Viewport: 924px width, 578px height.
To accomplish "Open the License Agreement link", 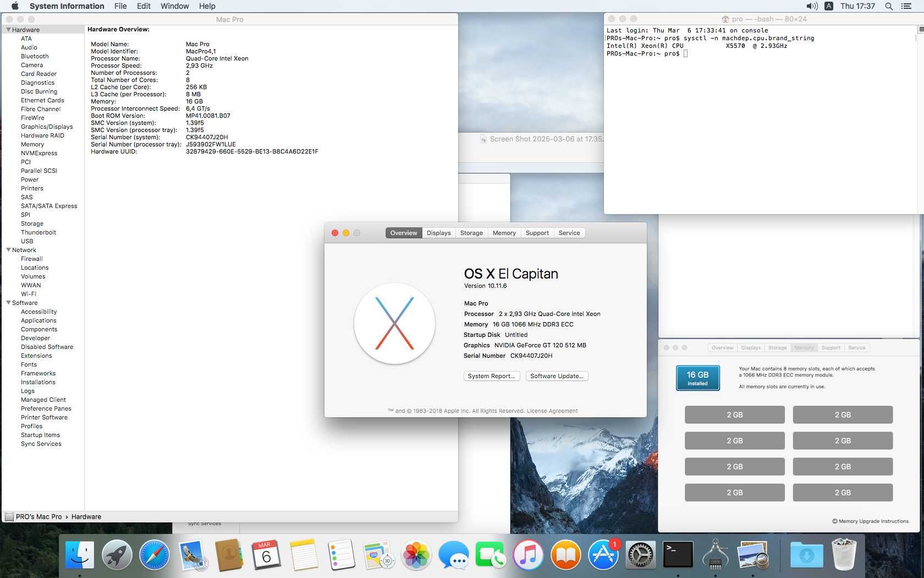I will (552, 411).
